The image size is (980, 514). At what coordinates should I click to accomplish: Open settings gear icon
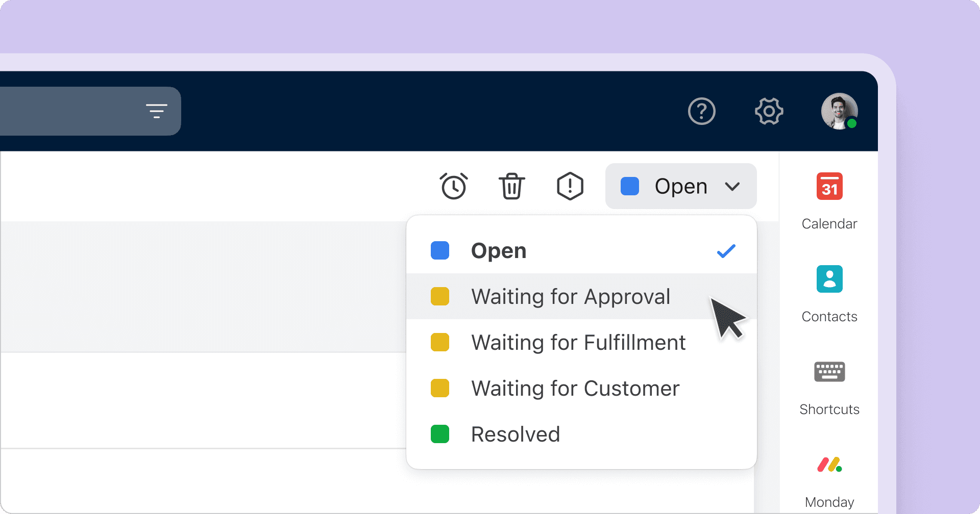click(x=769, y=111)
